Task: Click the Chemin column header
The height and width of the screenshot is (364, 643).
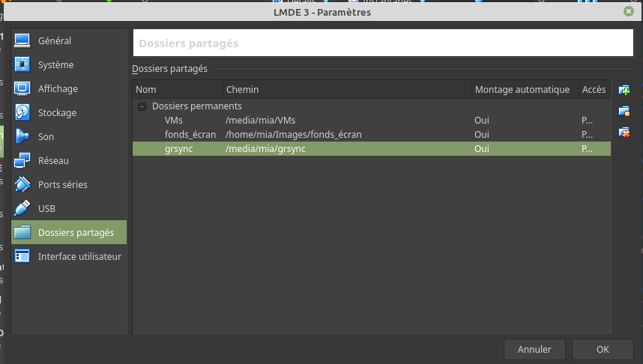Action: (x=347, y=89)
